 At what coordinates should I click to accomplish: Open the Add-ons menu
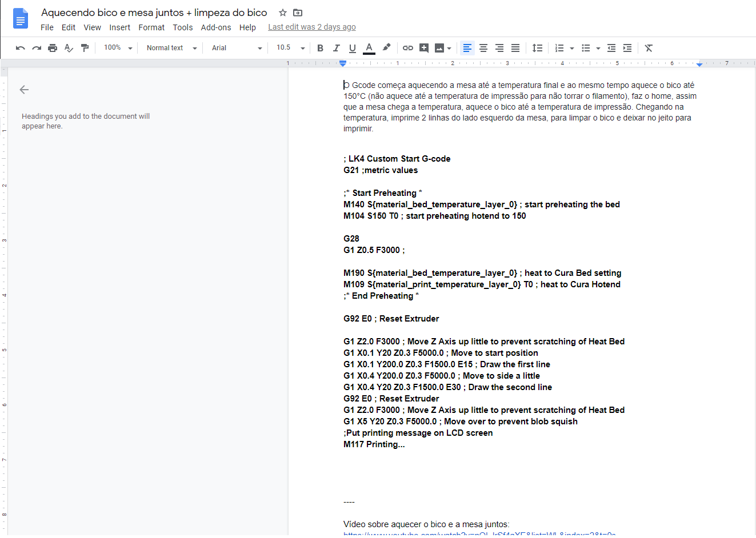pos(216,27)
